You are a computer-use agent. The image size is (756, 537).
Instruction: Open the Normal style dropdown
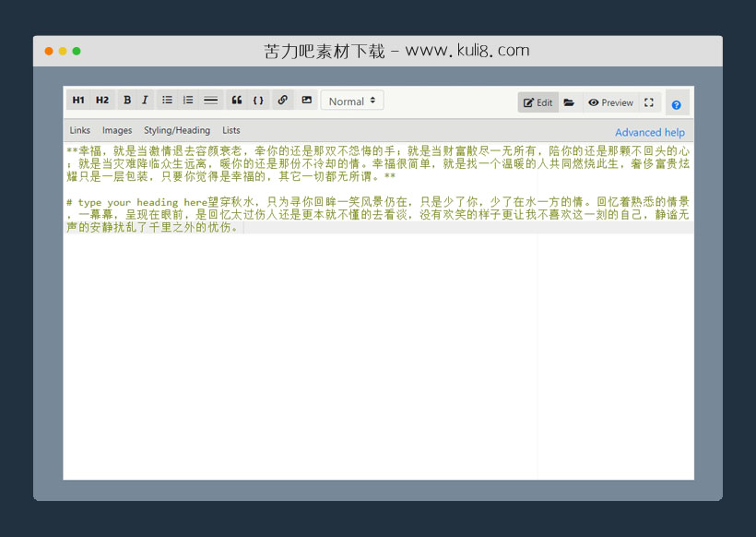352,101
